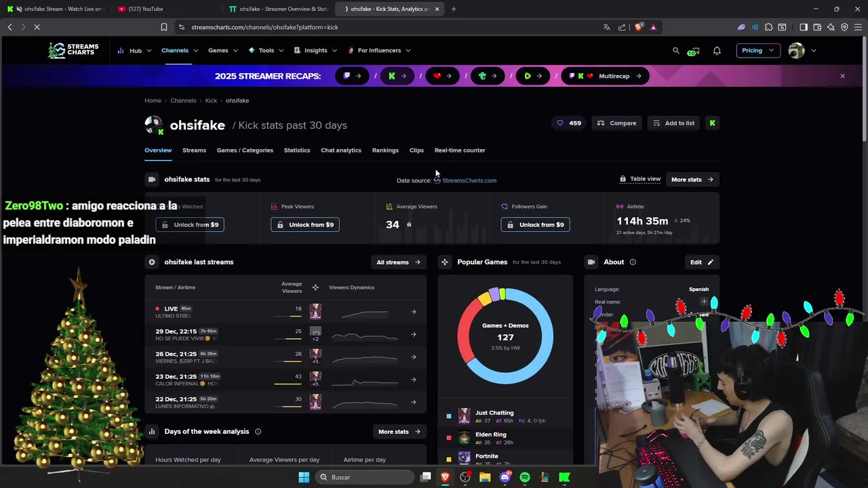The width and height of the screenshot is (868, 488).
Task: Click the Windows Start button
Action: (304, 477)
